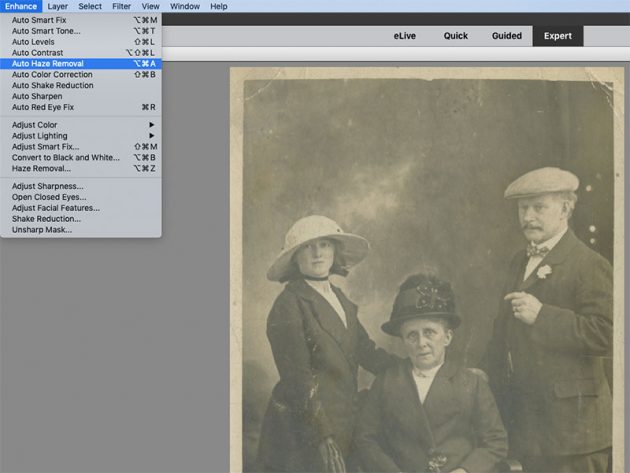
Task: Select the Expert mode tab
Action: pyautogui.click(x=558, y=36)
